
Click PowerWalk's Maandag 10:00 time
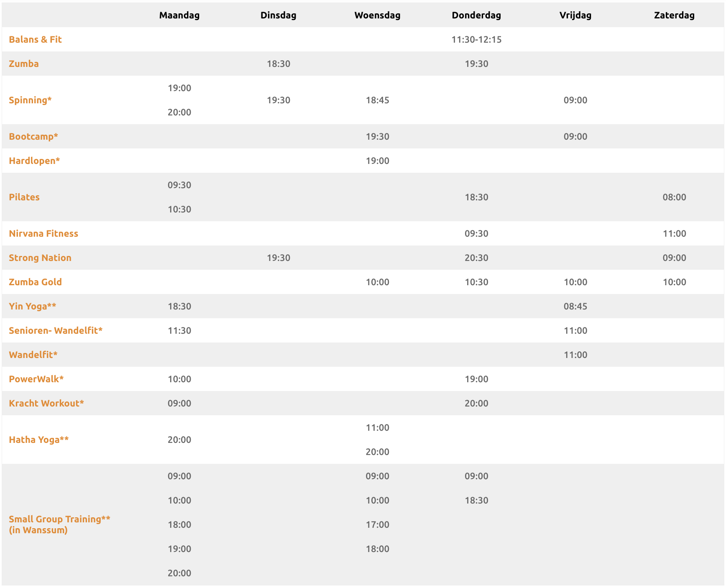(179, 379)
